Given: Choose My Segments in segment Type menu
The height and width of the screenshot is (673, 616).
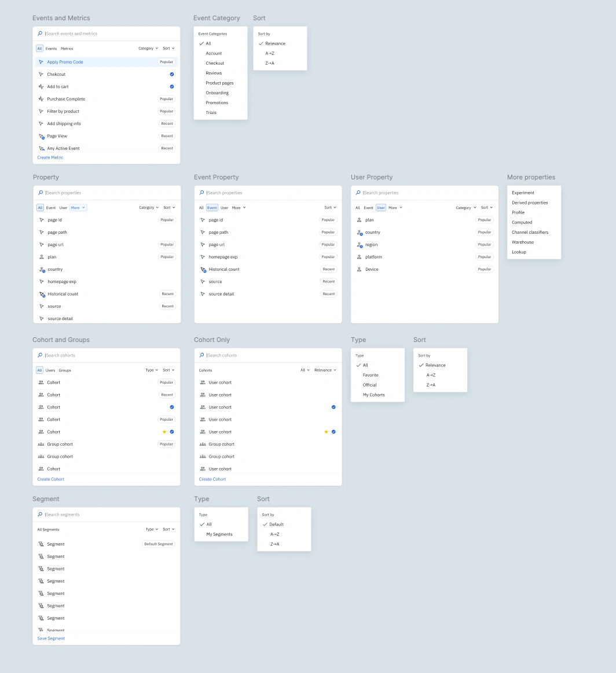Looking at the screenshot, I should 219,534.
